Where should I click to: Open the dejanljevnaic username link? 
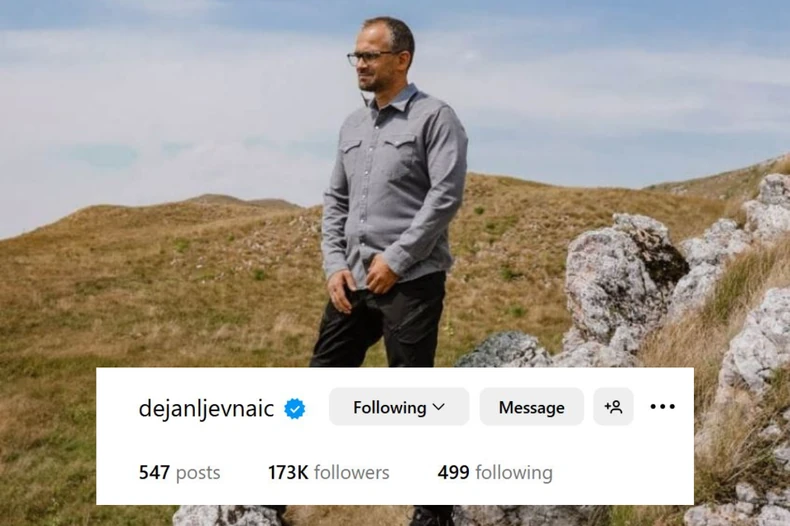coord(206,408)
